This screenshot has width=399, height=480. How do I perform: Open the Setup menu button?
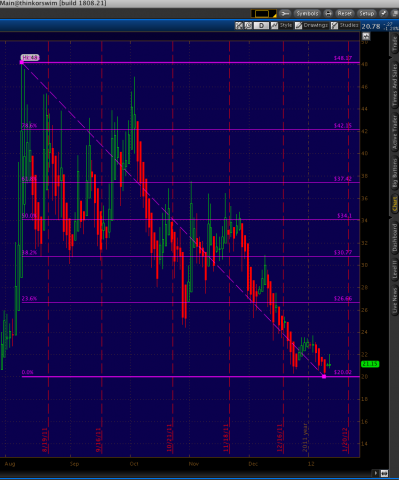coord(366,13)
